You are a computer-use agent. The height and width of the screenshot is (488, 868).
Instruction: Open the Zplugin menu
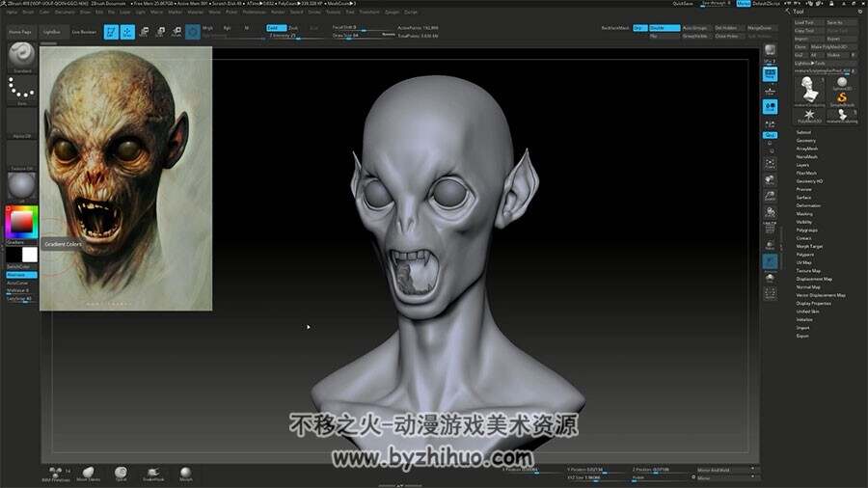pos(392,12)
